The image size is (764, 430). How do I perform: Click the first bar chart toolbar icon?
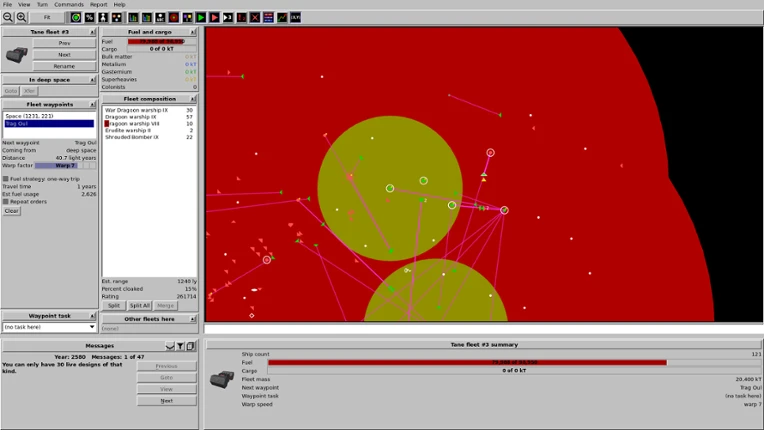tap(133, 18)
